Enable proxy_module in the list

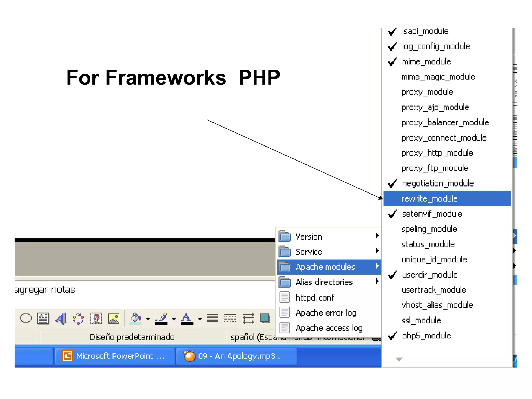point(447,92)
